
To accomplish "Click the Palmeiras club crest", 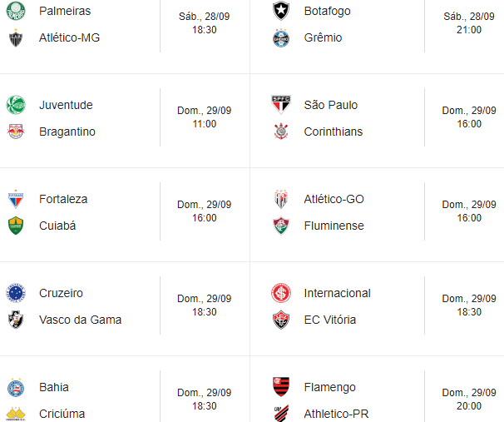I will 16,11.
